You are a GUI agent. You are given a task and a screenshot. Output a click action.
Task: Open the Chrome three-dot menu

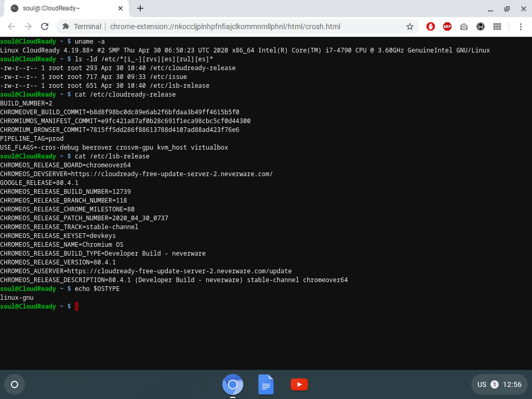(521, 26)
